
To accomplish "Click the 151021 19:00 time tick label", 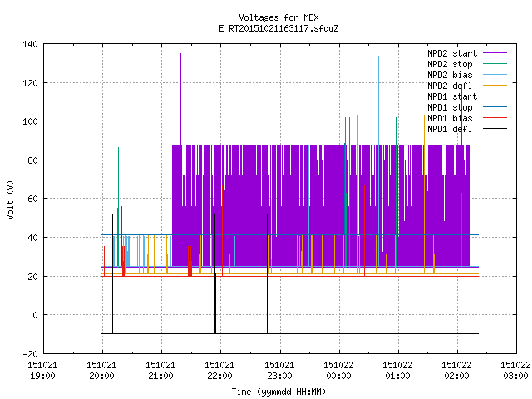I will (x=42, y=371).
